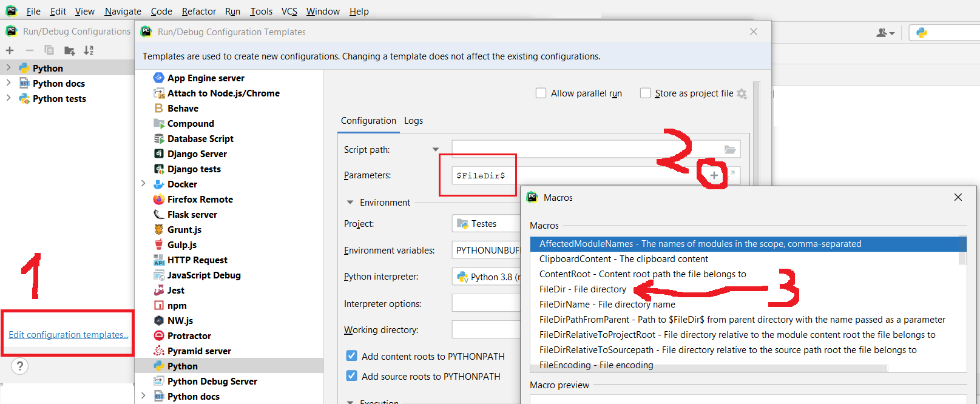Click the Move into new folder icon
980x404 pixels.
(70, 50)
